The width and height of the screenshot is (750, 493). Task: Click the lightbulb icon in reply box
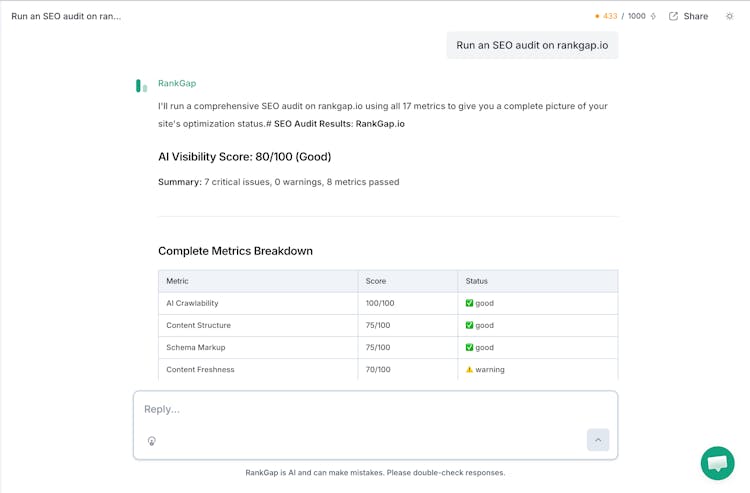point(152,441)
